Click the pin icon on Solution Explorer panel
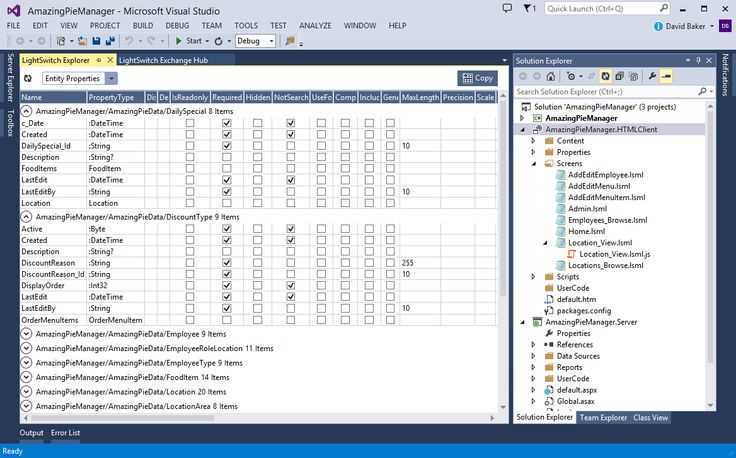The width and height of the screenshot is (736, 458). (x=698, y=61)
